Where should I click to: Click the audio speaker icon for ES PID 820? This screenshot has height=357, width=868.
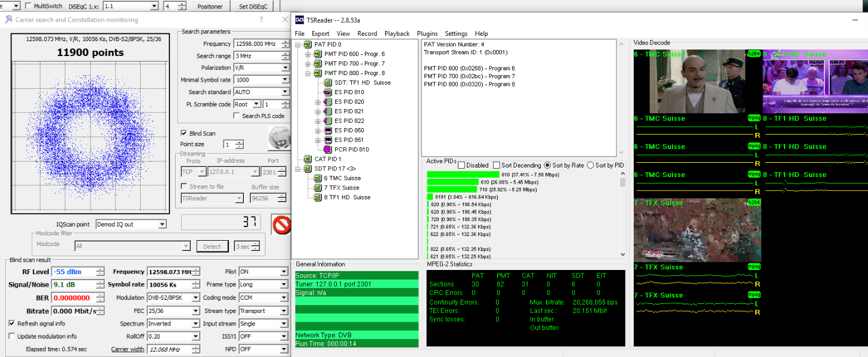[x=327, y=101]
